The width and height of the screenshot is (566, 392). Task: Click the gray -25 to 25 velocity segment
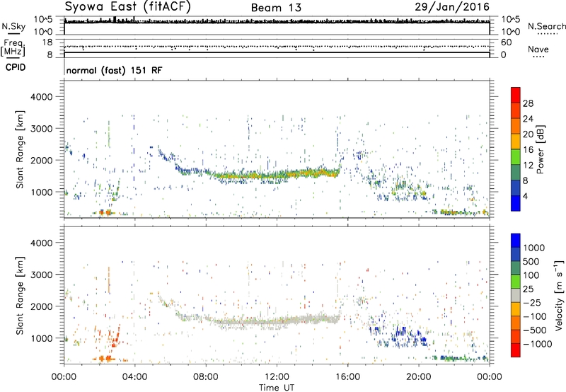tap(516, 295)
